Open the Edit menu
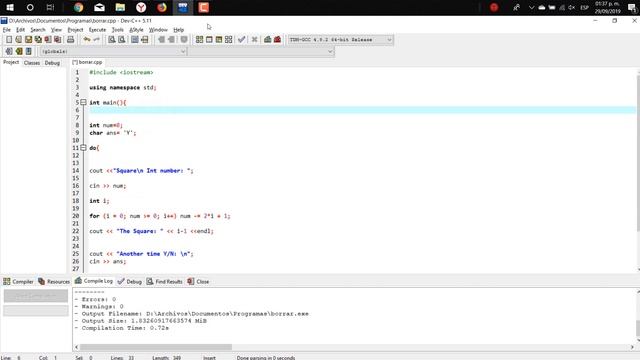The image size is (640, 360). pos(20,30)
